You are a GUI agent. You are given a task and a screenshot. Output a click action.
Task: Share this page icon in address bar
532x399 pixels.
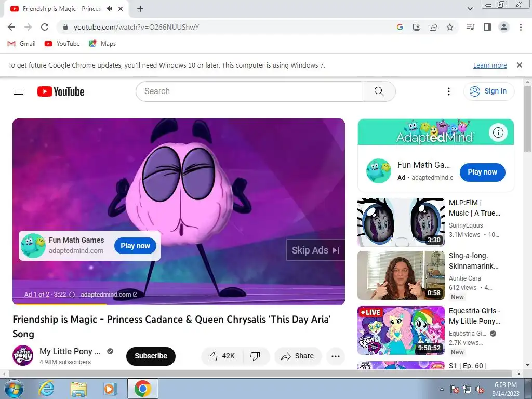coord(433,27)
